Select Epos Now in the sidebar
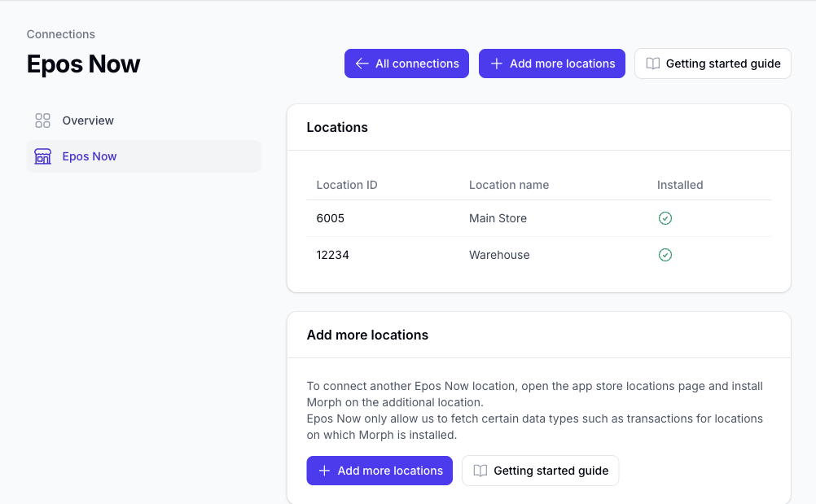 [x=143, y=156]
